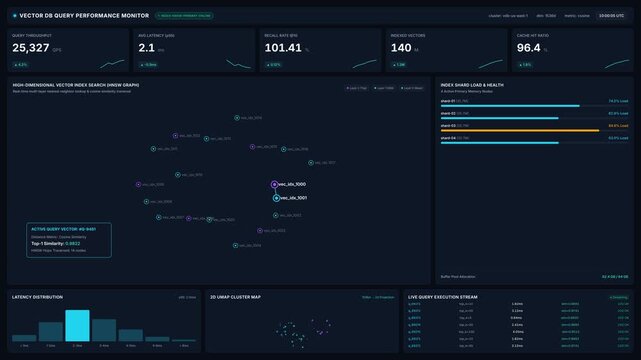The height and width of the screenshot is (360, 641).
Task: Click the 25,327 query throughput value
Action: (31, 48)
